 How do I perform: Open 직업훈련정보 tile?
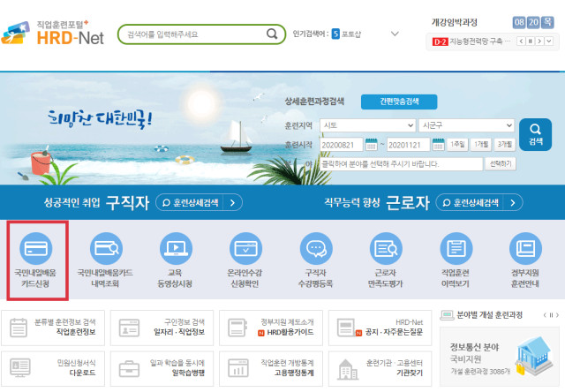pyautogui.click(x=53, y=328)
